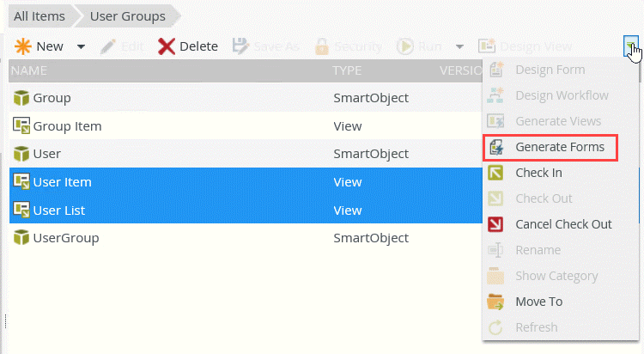The image size is (644, 354).
Task: Sort by TYPE column header
Action: (347, 70)
